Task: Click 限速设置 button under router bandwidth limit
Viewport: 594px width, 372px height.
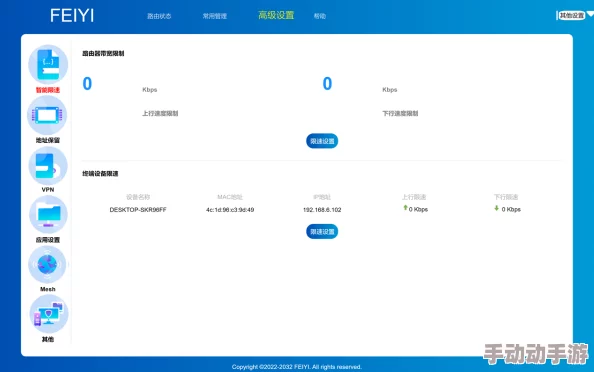Action: coord(322,141)
